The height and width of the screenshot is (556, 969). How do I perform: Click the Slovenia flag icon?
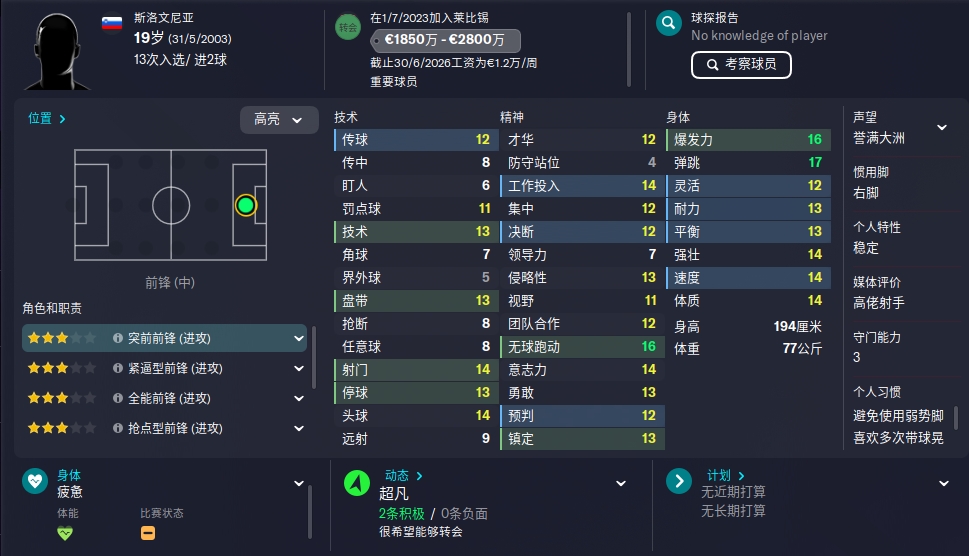tap(112, 23)
